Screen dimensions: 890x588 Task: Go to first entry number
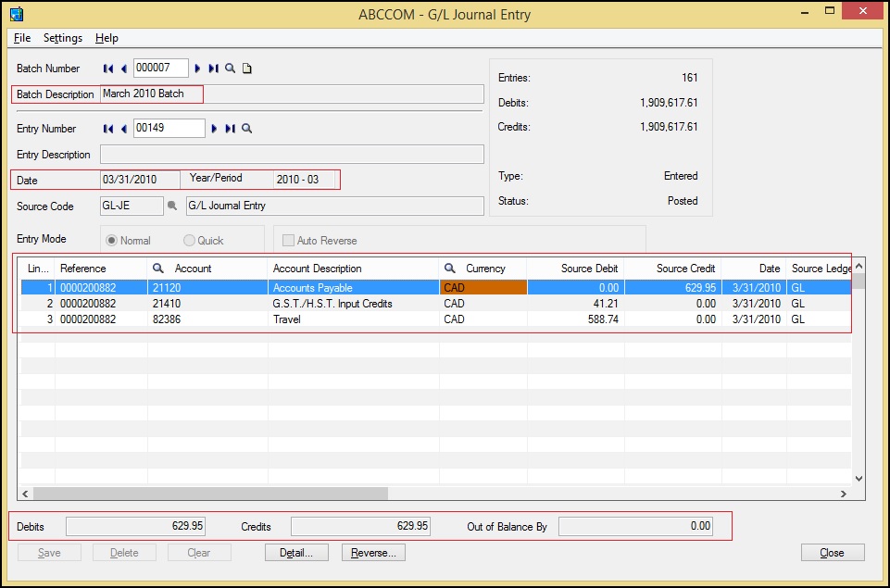(x=107, y=129)
